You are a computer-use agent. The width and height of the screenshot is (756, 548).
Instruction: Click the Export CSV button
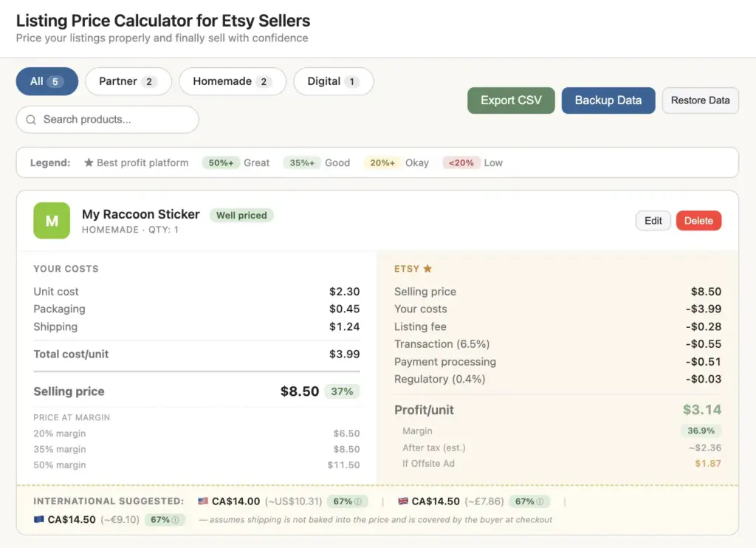(x=511, y=100)
